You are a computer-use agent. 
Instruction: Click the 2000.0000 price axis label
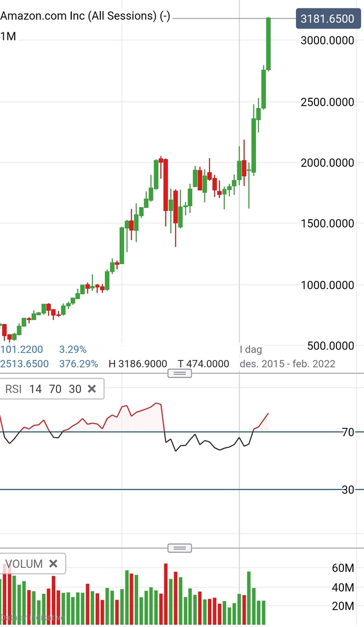tap(328, 163)
